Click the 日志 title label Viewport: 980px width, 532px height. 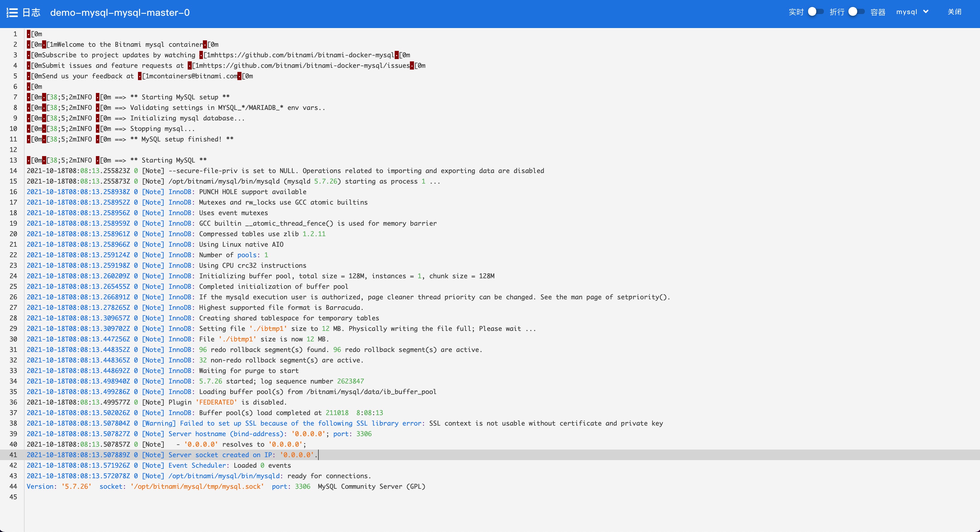pos(31,13)
